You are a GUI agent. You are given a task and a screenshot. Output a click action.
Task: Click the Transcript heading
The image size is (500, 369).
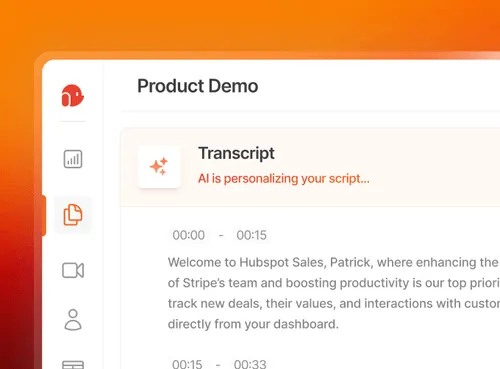tap(236, 153)
